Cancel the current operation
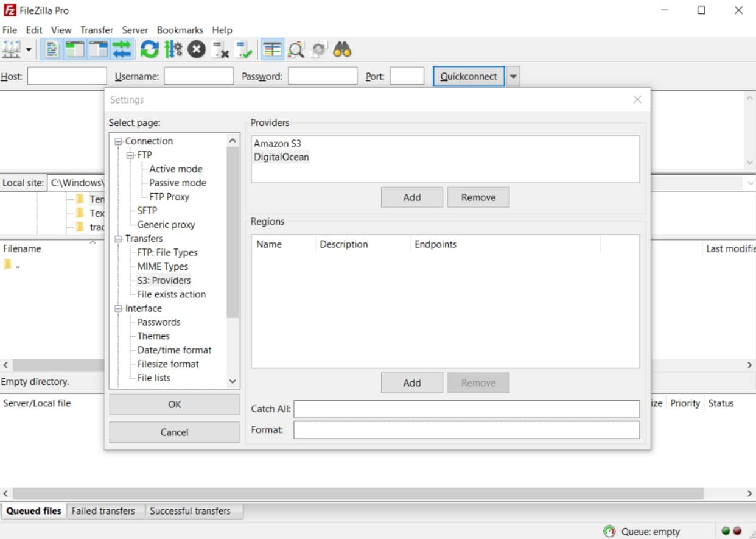Image resolution: width=756 pixels, height=539 pixels. click(x=196, y=49)
